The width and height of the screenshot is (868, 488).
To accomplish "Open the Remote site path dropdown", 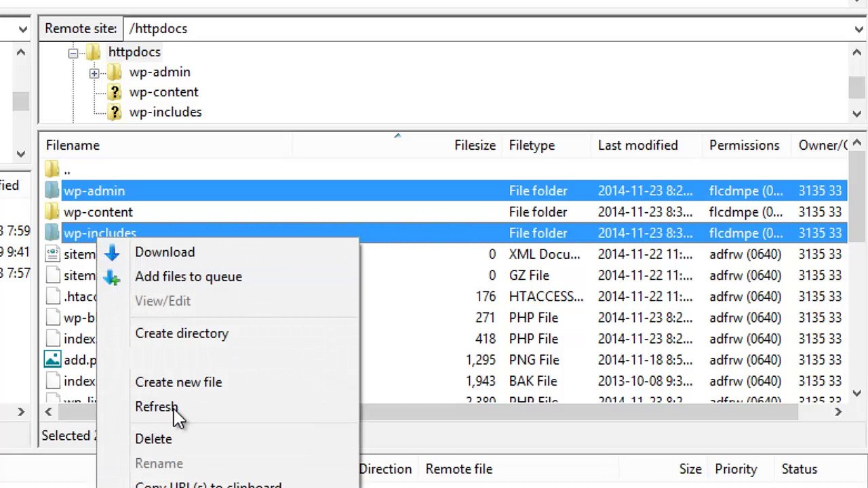I will [859, 29].
